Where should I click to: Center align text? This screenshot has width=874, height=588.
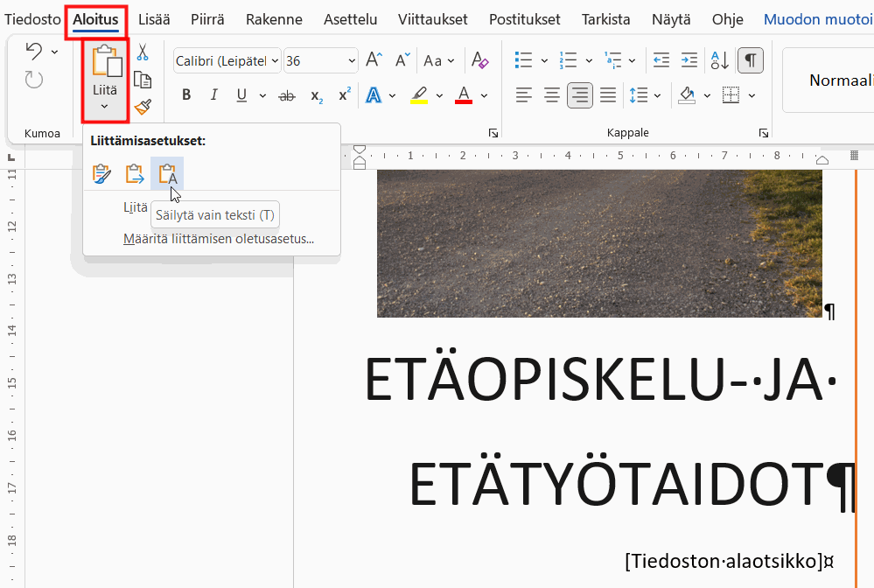tap(552, 95)
